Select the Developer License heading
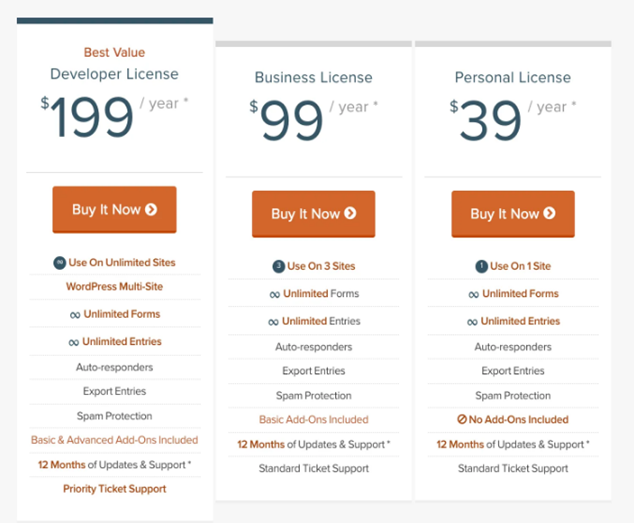The height and width of the screenshot is (523, 634). click(114, 74)
